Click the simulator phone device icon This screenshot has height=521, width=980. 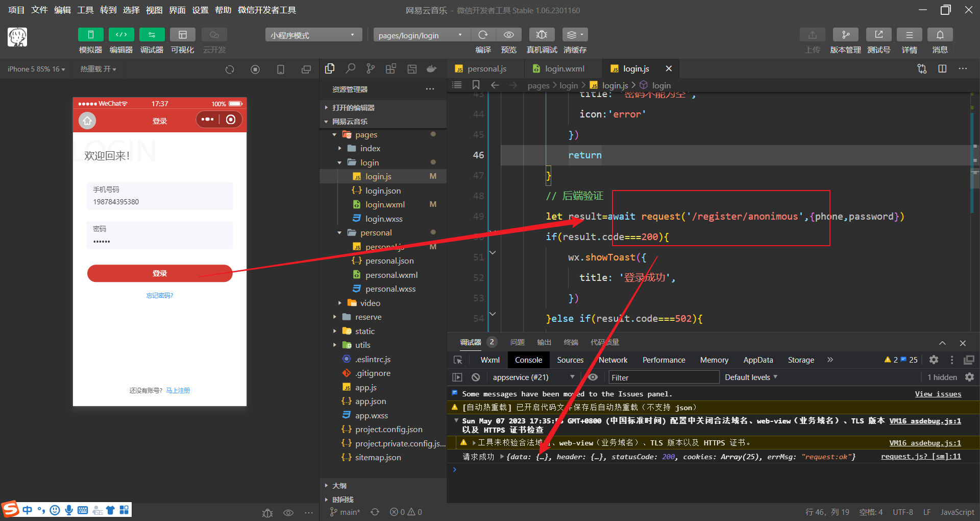281,69
